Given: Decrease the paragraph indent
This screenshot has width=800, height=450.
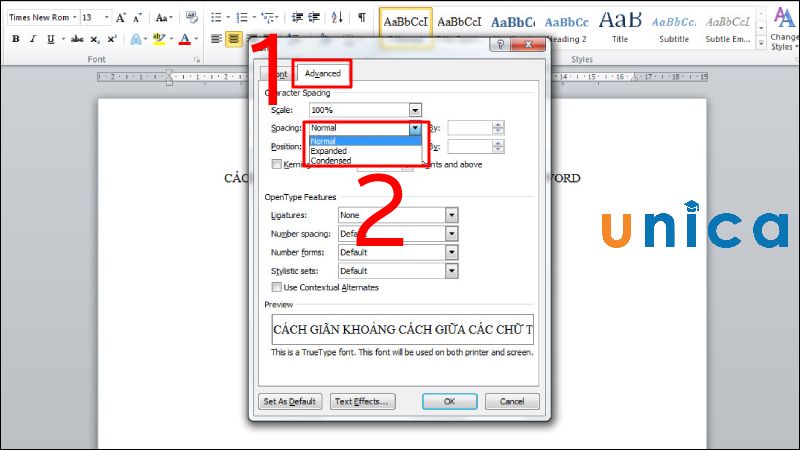Looking at the screenshot, I should coord(297,18).
